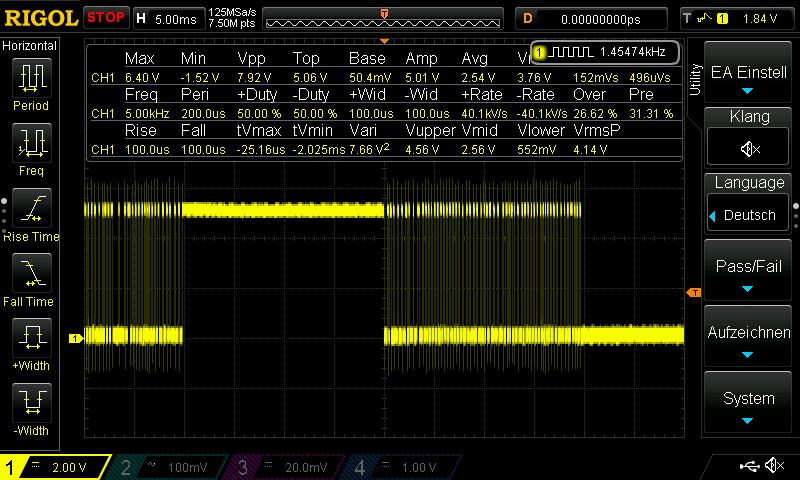Expand the Pass/Fail submenu
The image size is (800, 480).
coord(748,270)
